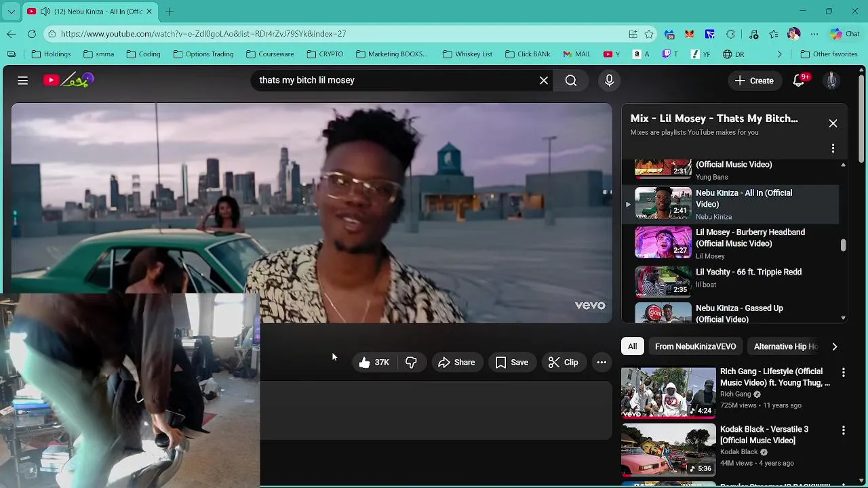Clip the video

(564, 363)
